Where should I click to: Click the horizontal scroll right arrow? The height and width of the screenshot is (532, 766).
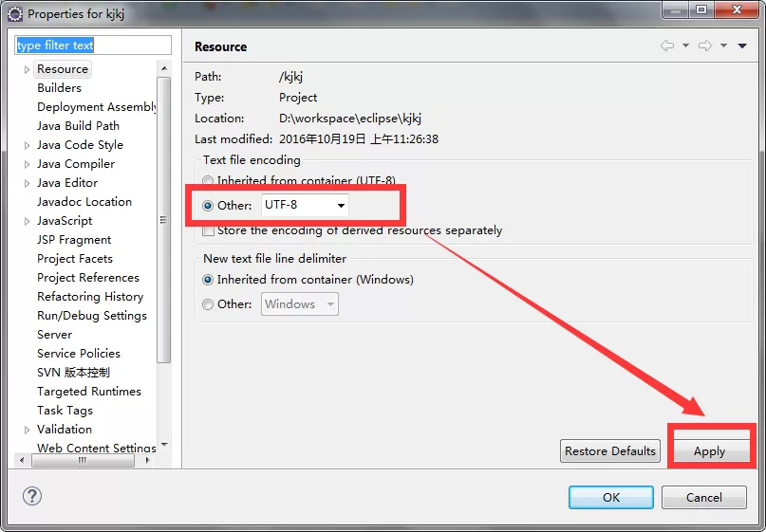147,460
